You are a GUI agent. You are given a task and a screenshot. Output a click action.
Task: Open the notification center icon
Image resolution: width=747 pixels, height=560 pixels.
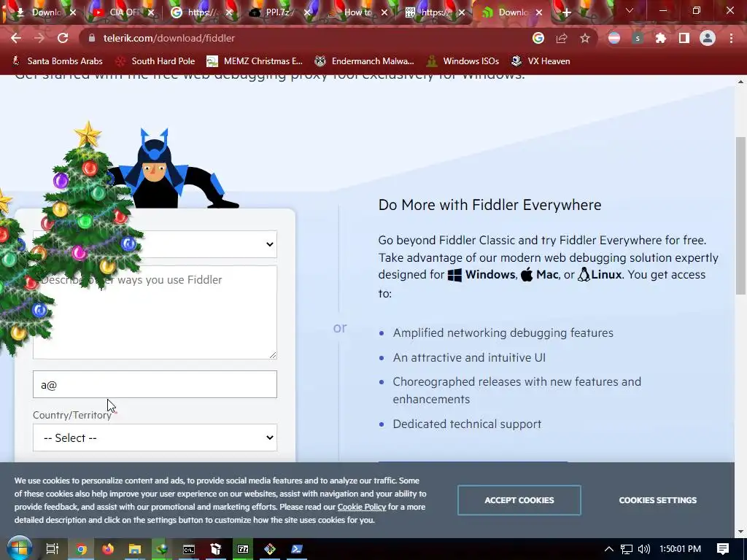(723, 549)
